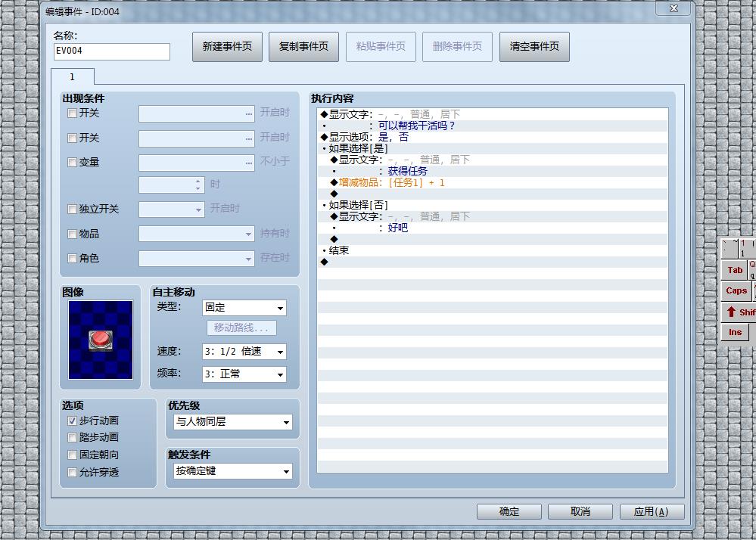The width and height of the screenshot is (756, 540).
Task: Select the 获得任务 text line
Action: coord(493,171)
